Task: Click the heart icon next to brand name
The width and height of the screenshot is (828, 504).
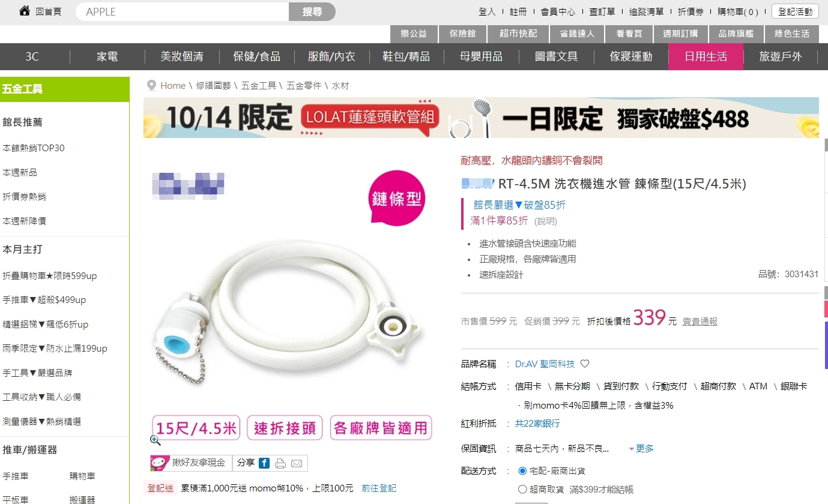Action: 585,364
